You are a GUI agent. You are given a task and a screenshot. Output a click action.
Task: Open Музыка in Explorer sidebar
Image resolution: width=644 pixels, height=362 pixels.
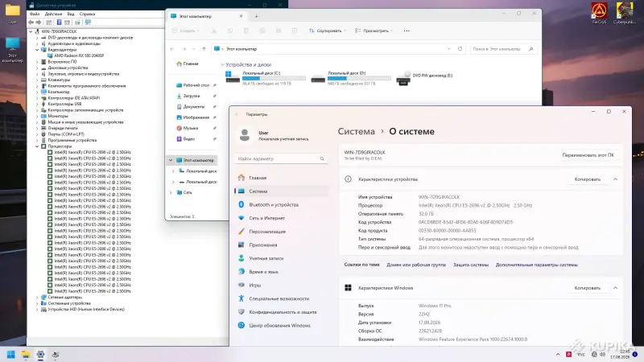[x=188, y=128]
